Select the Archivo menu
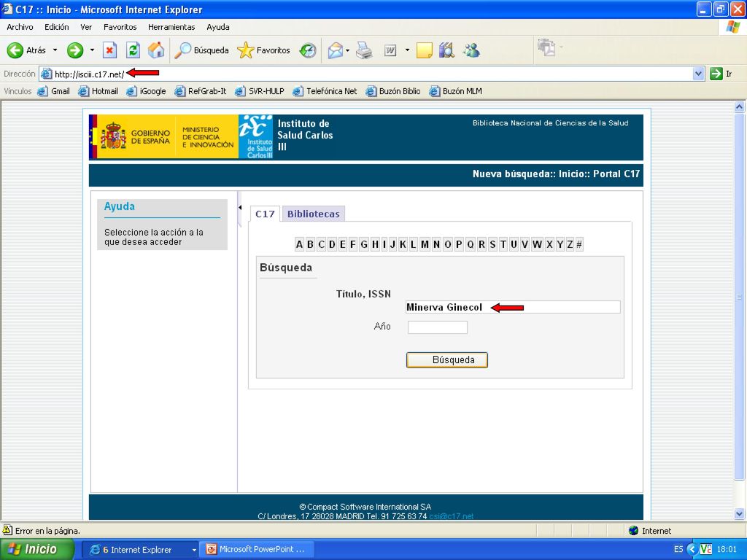The width and height of the screenshot is (747, 560). point(20,27)
